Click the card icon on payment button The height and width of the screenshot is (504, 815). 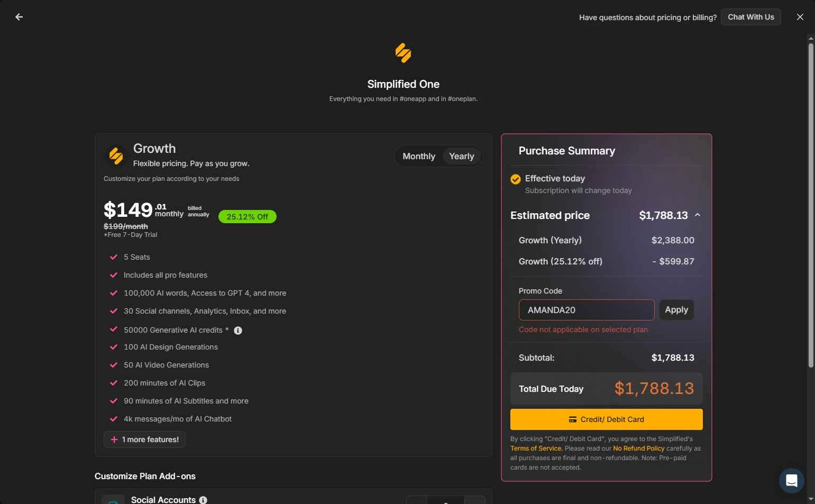pos(572,419)
